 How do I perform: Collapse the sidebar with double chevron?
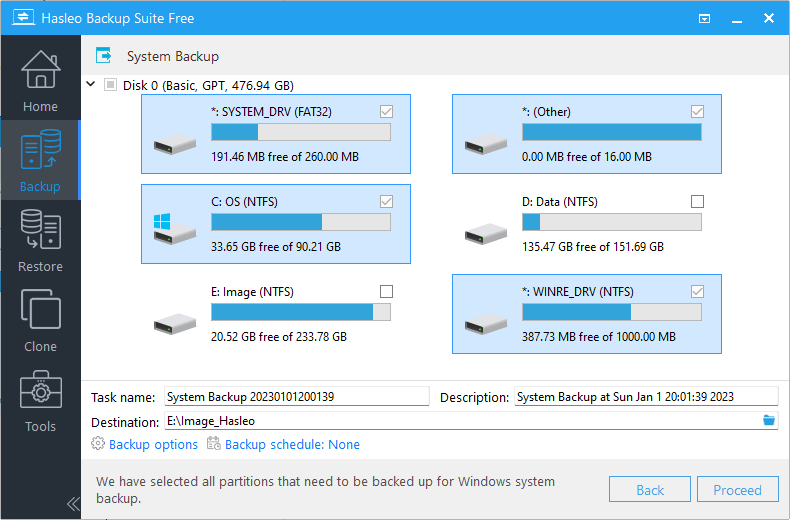tap(73, 503)
